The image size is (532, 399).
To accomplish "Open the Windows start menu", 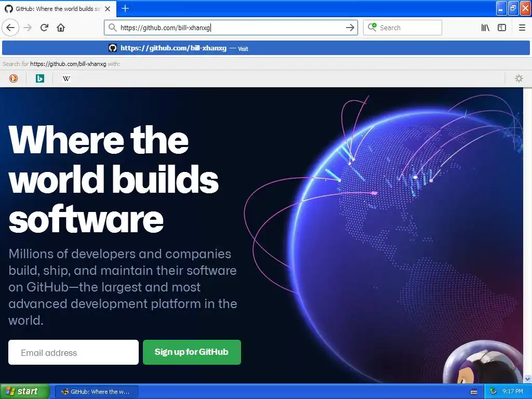I will [24, 392].
